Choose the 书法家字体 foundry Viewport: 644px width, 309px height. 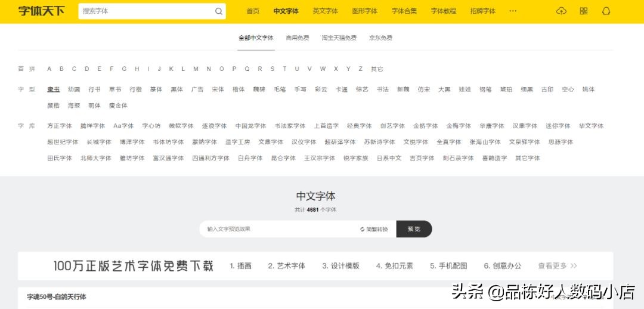290,126
